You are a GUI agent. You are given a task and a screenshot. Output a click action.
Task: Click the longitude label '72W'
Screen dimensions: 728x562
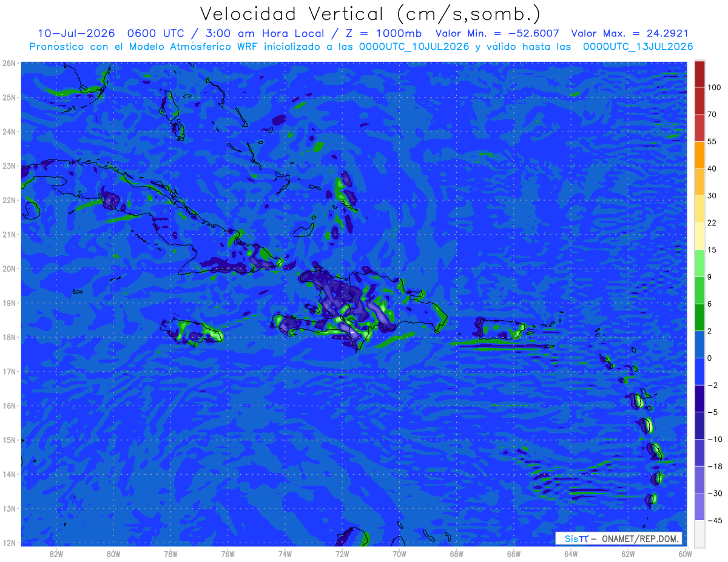coord(342,554)
